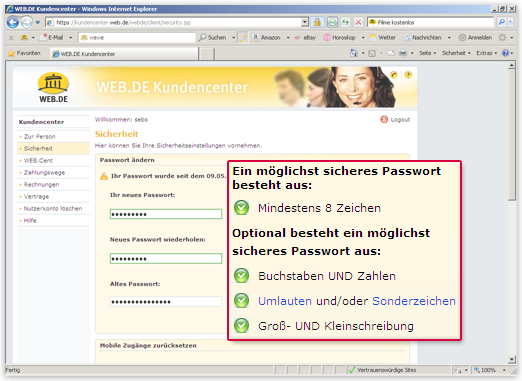522x381 pixels.
Task: Open the recent pages dropdown beside Forward
Action: 38,22
